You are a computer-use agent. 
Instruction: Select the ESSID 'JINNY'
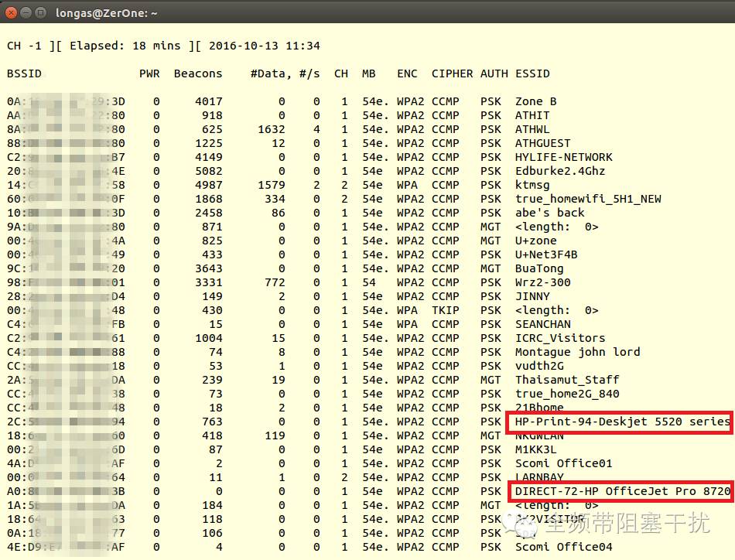click(x=532, y=297)
